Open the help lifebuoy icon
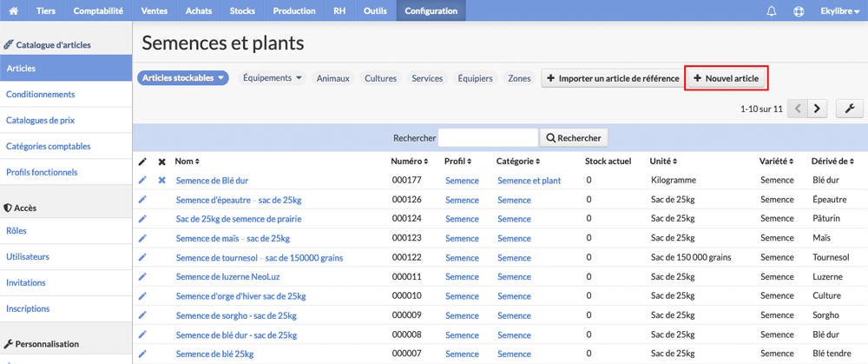 [799, 11]
